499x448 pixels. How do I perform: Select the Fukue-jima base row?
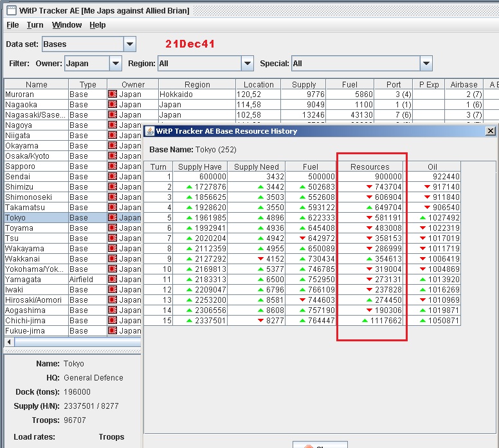(x=73, y=331)
